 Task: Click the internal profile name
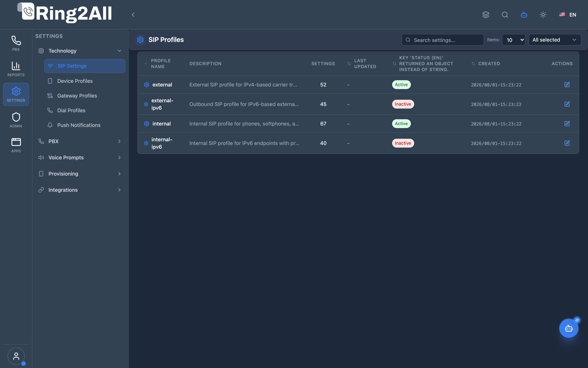(162, 124)
